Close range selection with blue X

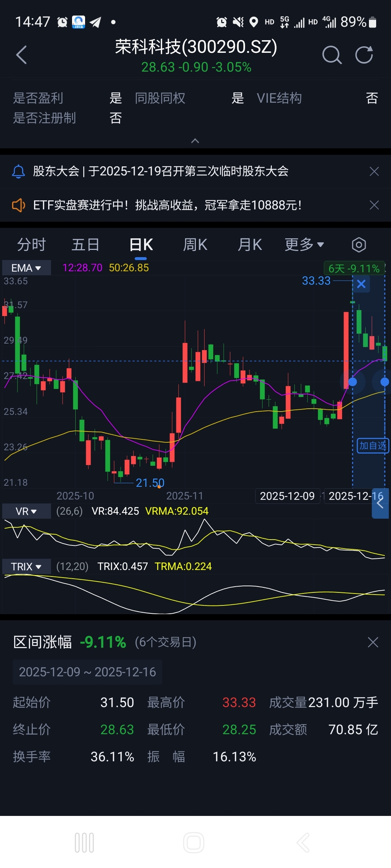tap(361, 284)
